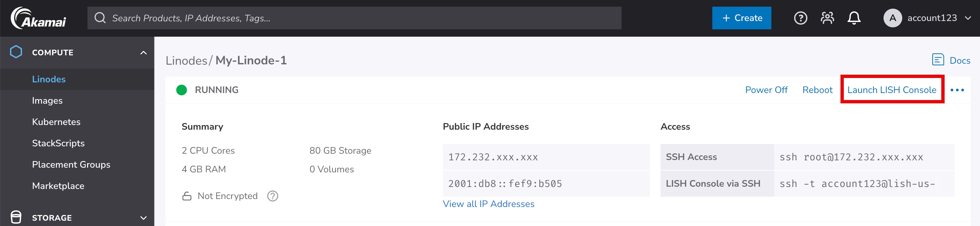Open the account123 user dropdown
This screenshot has height=226, width=980.
coord(938,18)
